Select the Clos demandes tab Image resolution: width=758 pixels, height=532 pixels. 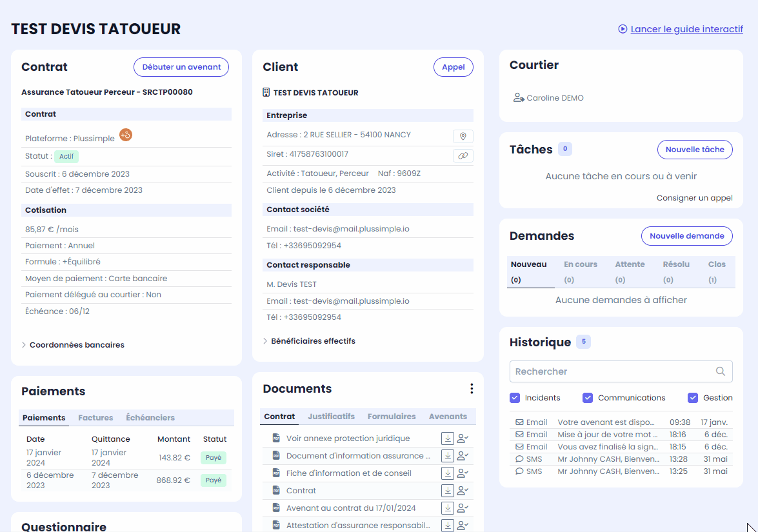coord(717,271)
